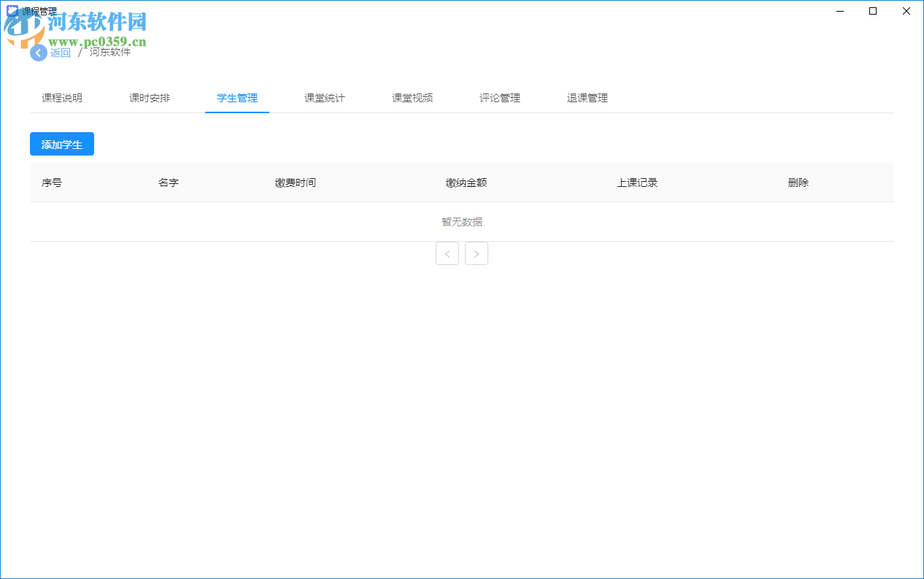Image resolution: width=924 pixels, height=579 pixels.
Task: Open the 课程说明 tab
Action: click(61, 97)
